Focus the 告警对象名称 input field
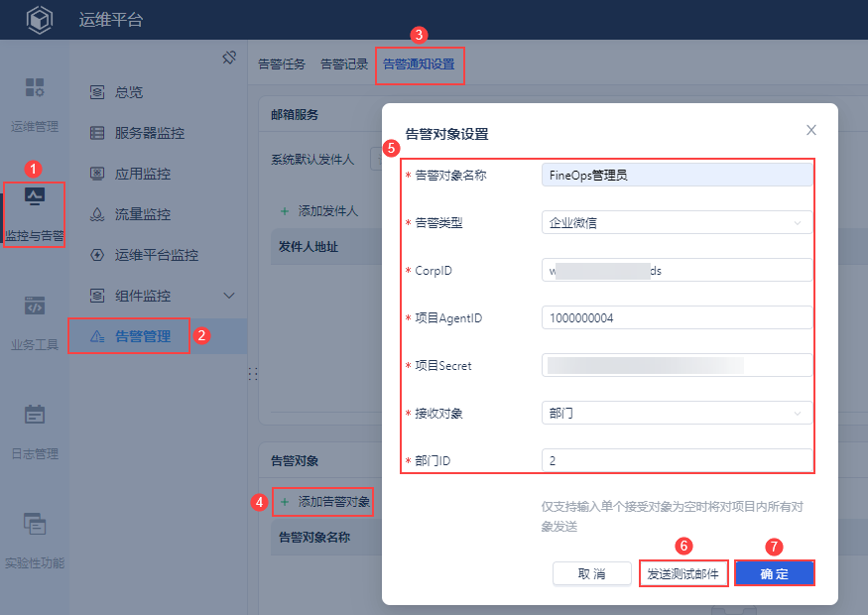Viewport: 868px width, 615px height. point(677,175)
